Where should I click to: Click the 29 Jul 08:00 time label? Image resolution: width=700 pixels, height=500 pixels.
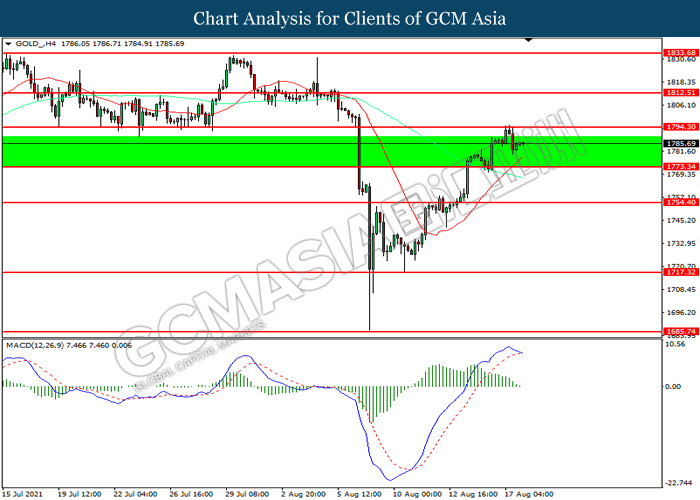(x=247, y=494)
